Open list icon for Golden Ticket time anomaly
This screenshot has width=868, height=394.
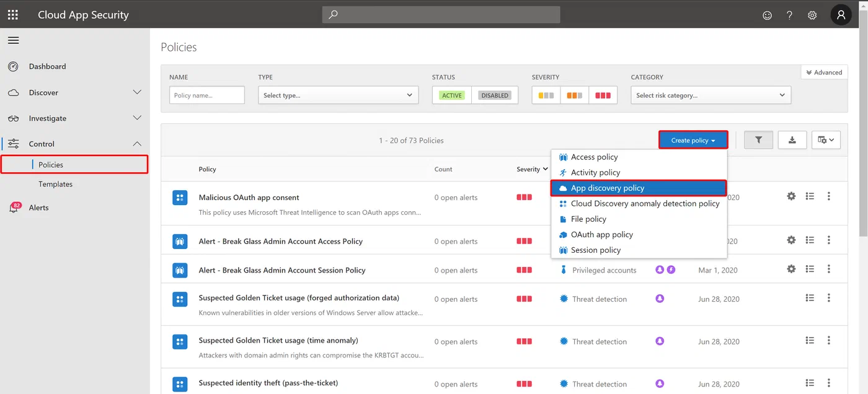click(x=810, y=340)
